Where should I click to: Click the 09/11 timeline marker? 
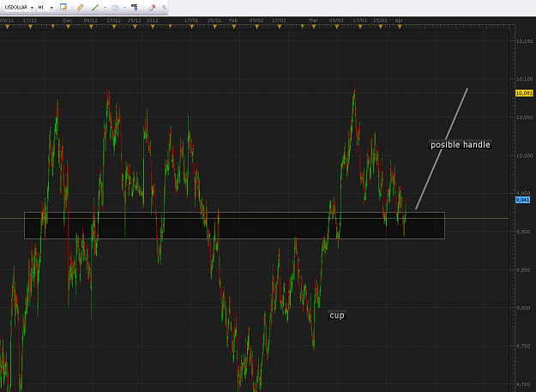coord(7,27)
